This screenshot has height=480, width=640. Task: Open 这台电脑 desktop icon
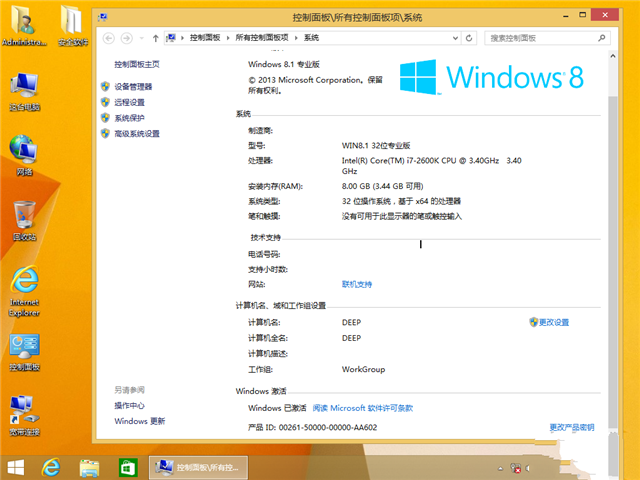[x=24, y=91]
